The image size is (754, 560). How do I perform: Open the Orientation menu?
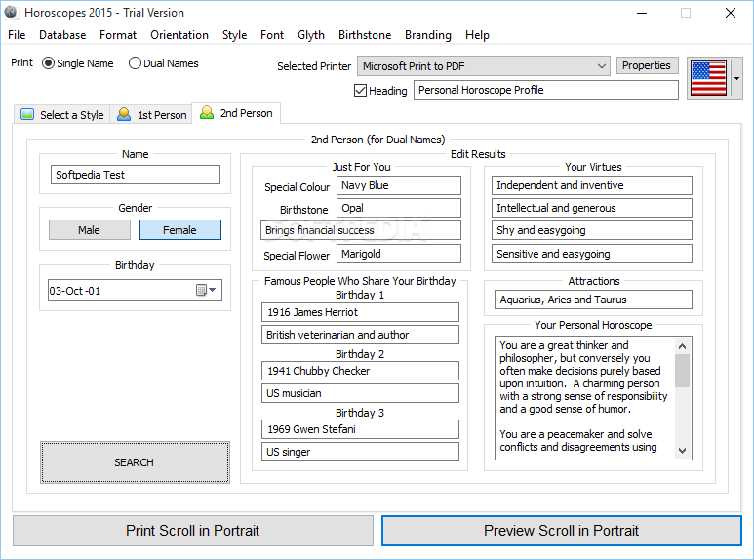pos(179,35)
